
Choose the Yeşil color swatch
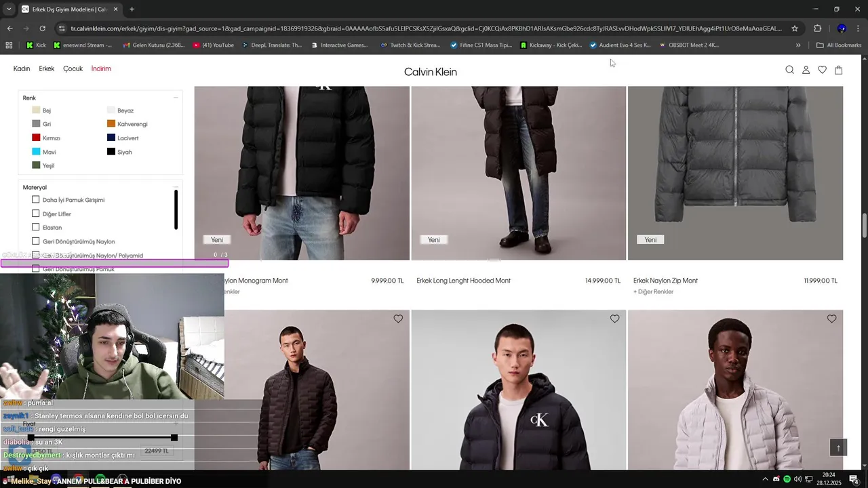click(36, 165)
